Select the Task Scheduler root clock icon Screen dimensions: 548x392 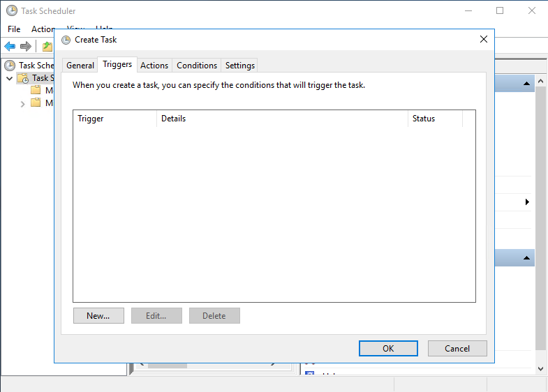10,66
